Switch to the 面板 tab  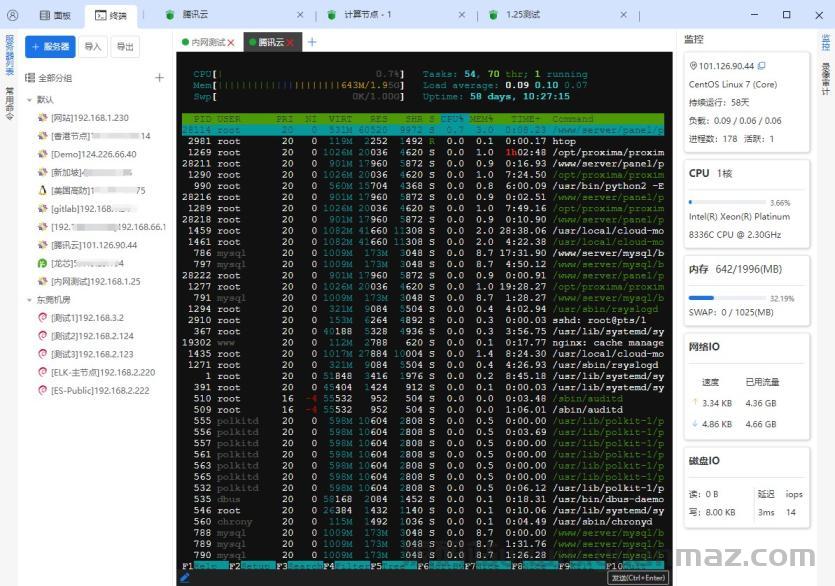tap(55, 15)
